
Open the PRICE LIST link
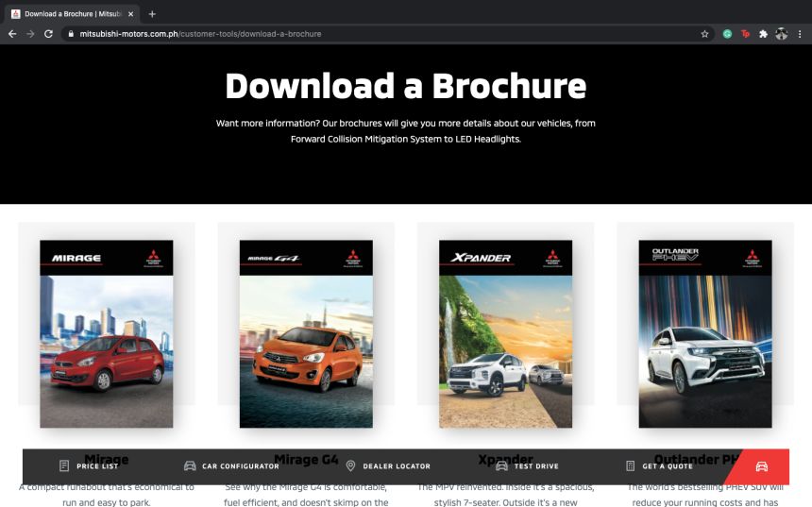tap(97, 466)
